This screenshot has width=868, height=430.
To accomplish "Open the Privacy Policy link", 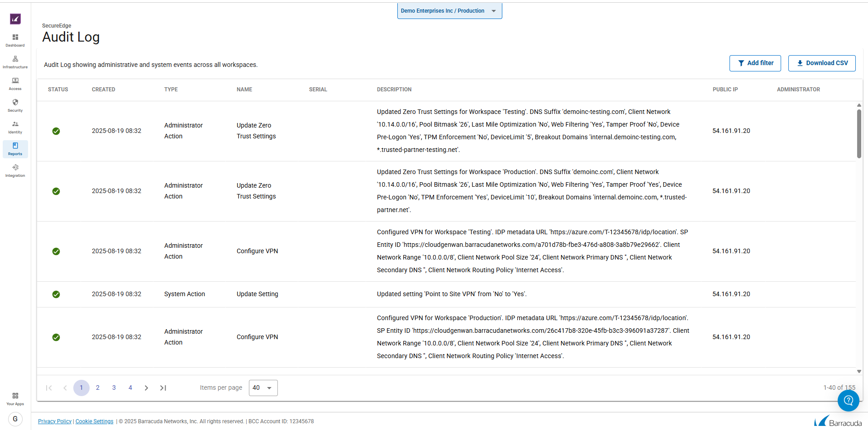I will pyautogui.click(x=55, y=421).
